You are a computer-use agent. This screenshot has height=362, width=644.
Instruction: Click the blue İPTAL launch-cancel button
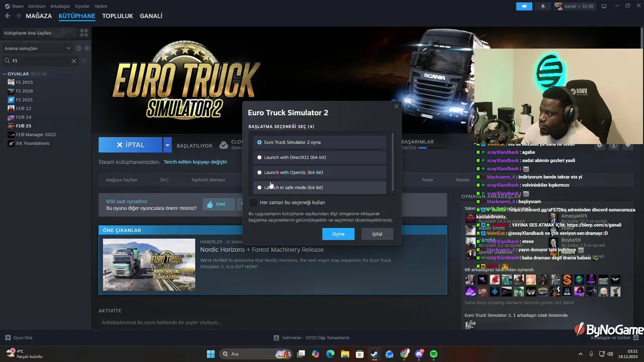pos(130,145)
